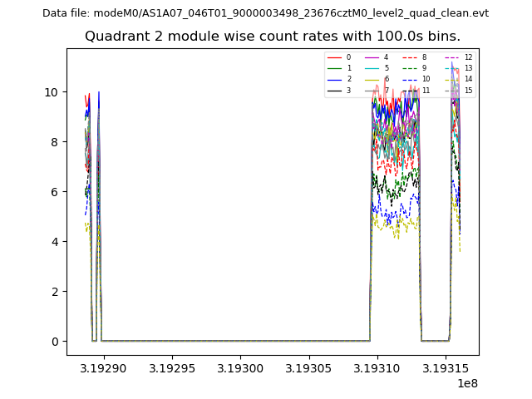This screenshot has width=532, height=399.
Task: Pick the black solid legend line for module 3
Action: pos(334,90)
